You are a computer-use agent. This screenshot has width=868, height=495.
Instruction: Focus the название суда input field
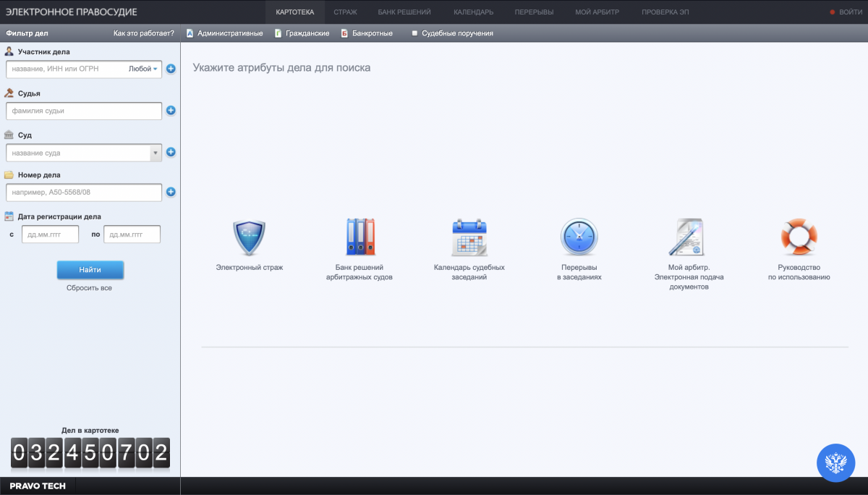tap(78, 153)
